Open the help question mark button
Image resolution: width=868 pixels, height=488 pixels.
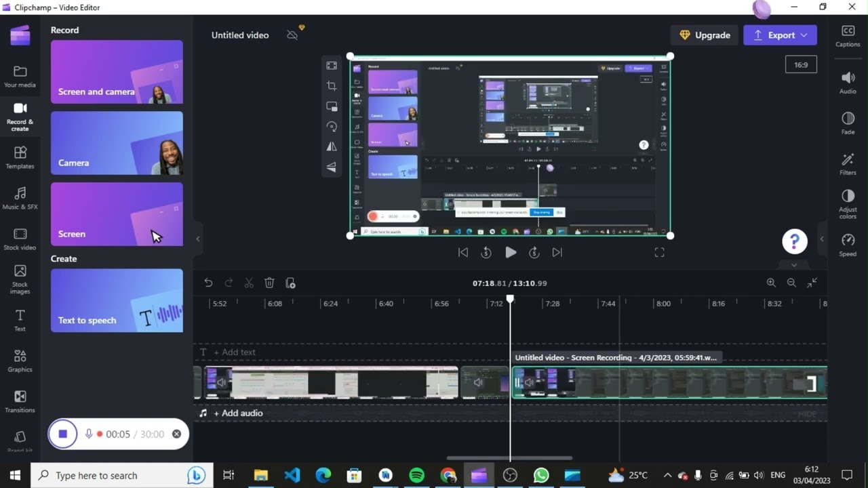pyautogui.click(x=794, y=241)
